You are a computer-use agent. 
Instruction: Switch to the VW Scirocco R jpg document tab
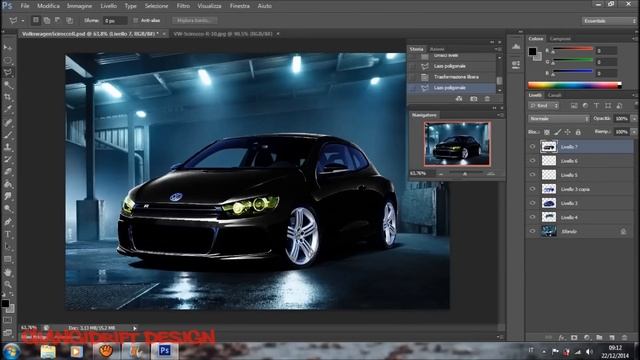pyautogui.click(x=223, y=34)
